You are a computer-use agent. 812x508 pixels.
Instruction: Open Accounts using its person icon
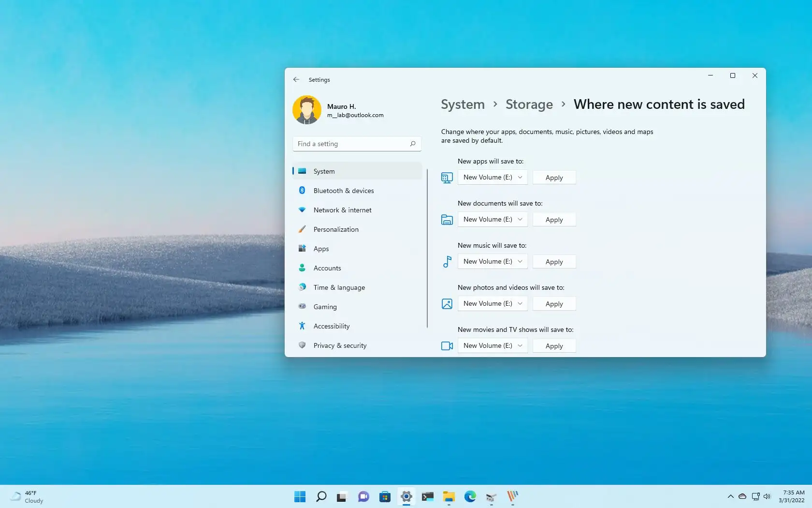click(302, 268)
